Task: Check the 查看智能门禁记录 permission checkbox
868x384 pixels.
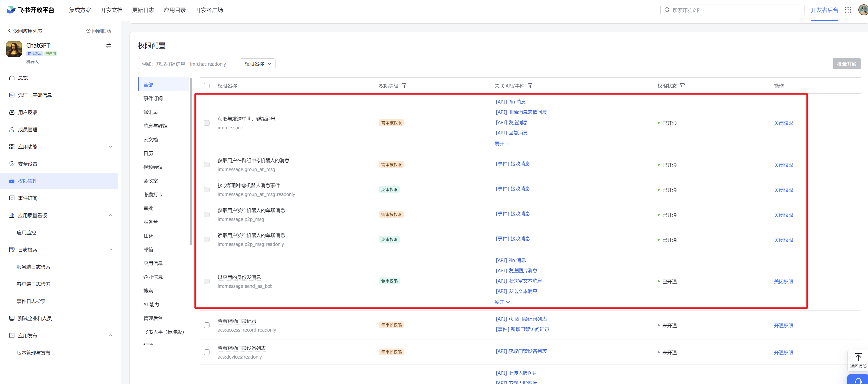Action: click(x=207, y=325)
